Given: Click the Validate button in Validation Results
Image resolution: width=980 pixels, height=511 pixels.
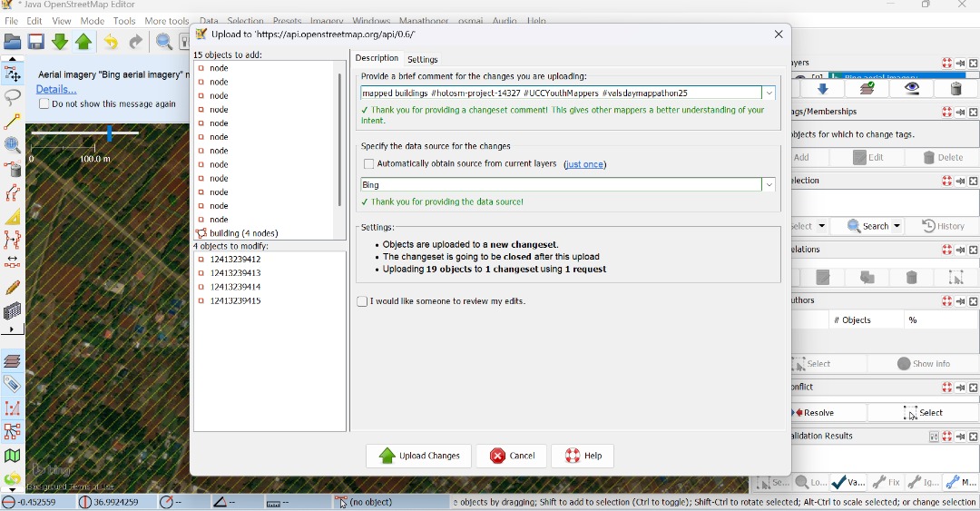Looking at the screenshot, I should tap(848, 482).
